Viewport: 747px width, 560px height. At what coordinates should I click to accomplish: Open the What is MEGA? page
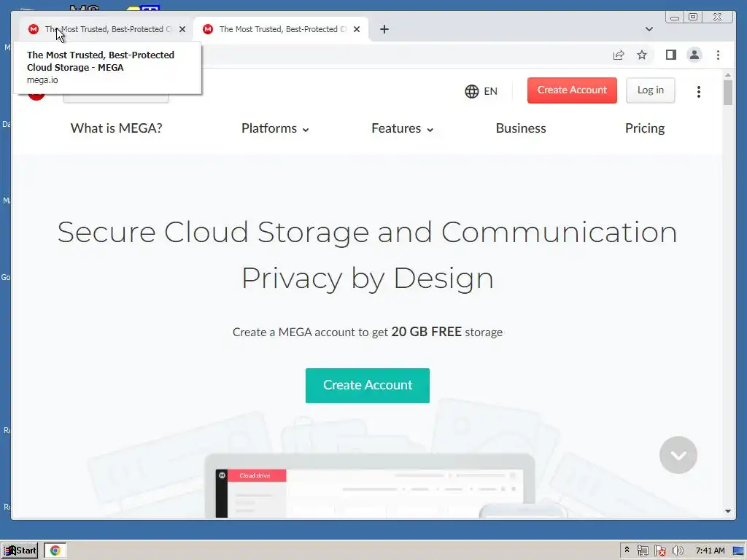pyautogui.click(x=116, y=128)
